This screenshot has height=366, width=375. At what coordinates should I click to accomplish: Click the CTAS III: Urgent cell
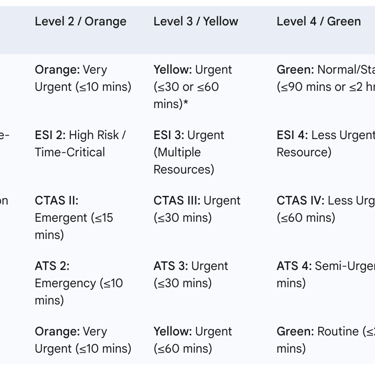tap(197, 209)
